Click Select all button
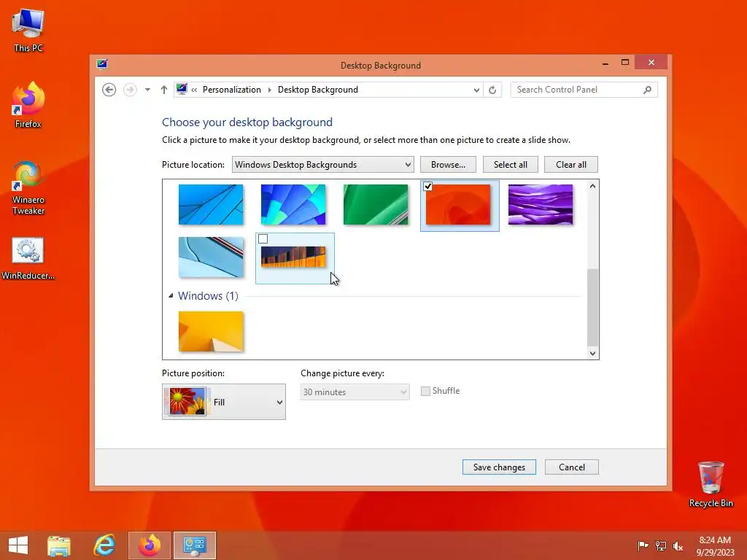The width and height of the screenshot is (747, 560). click(510, 164)
